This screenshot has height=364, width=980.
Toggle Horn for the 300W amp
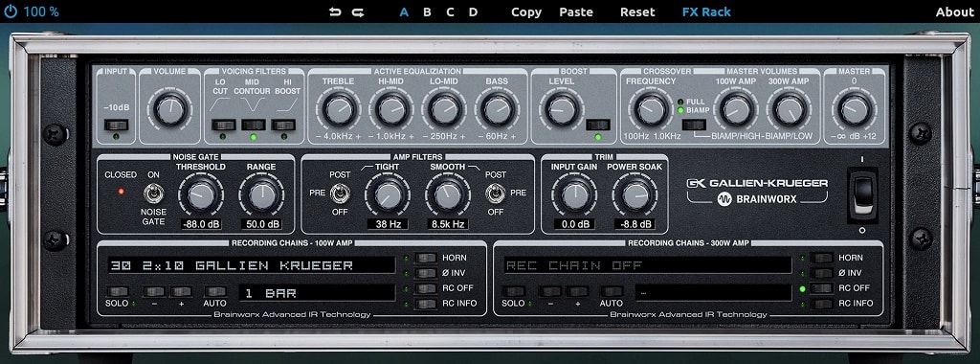point(822,258)
